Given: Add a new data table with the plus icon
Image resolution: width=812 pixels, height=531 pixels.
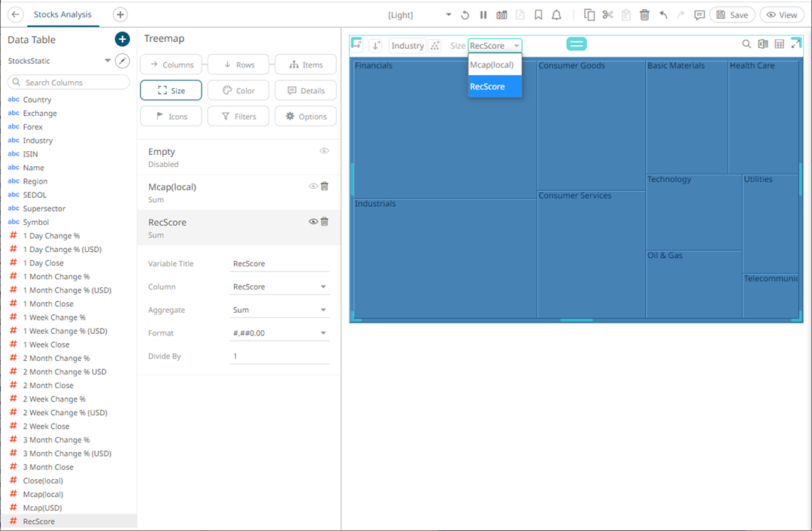Looking at the screenshot, I should (123, 39).
